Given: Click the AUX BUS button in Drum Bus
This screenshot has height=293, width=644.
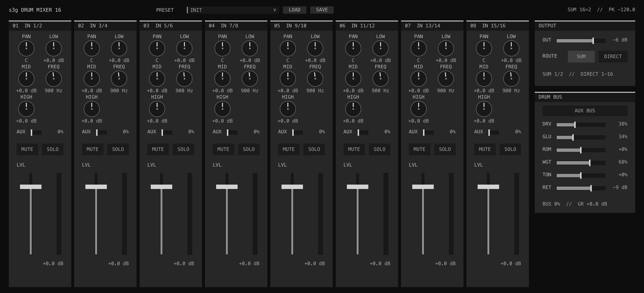Looking at the screenshot, I should [x=585, y=111].
